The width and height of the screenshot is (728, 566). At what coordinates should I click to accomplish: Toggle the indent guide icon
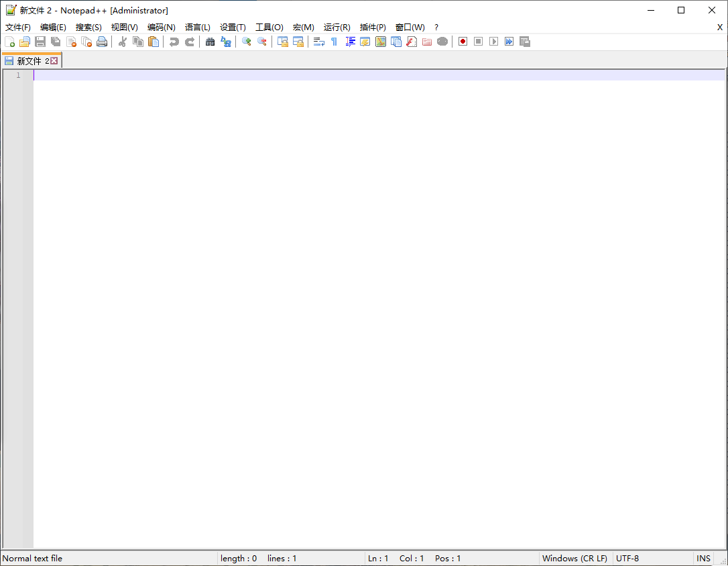click(350, 42)
